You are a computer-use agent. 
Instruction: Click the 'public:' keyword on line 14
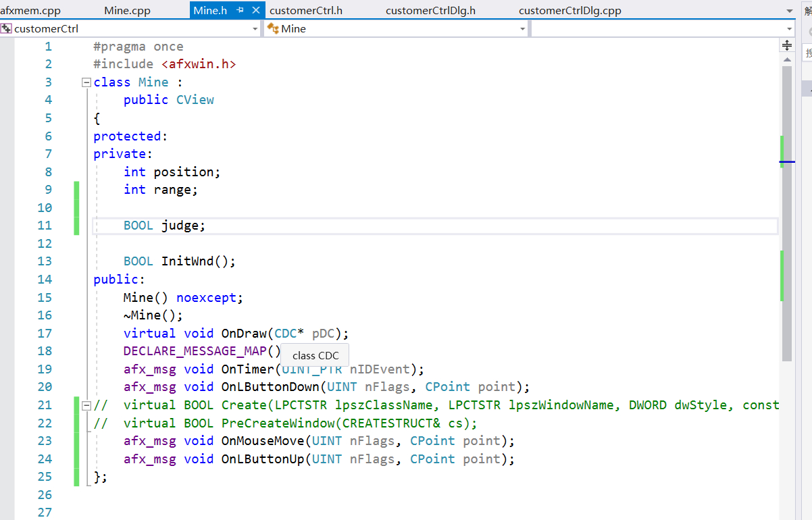pyautogui.click(x=119, y=280)
